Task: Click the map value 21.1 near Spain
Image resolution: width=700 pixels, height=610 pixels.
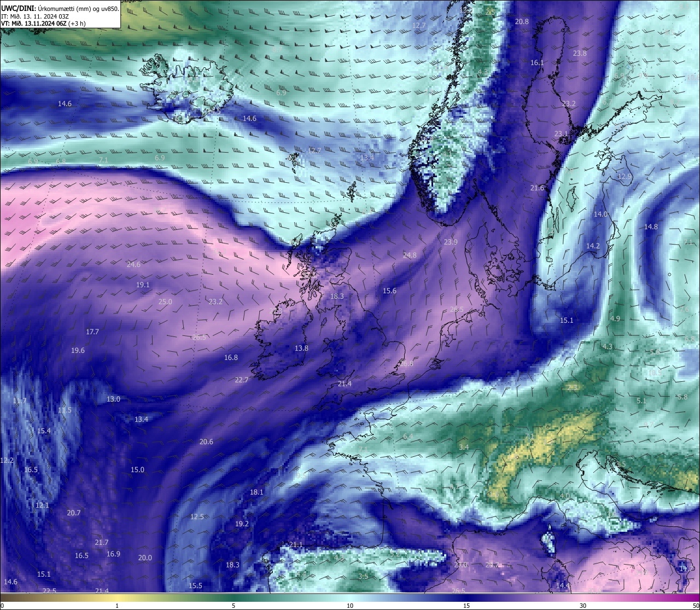Action: coord(296,545)
